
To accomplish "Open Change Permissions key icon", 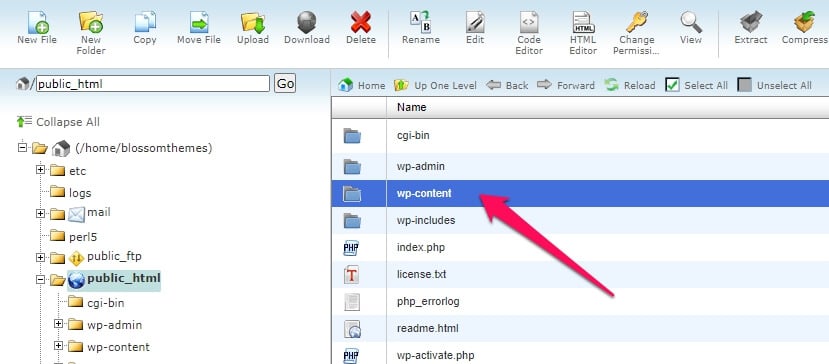I will pos(637,22).
